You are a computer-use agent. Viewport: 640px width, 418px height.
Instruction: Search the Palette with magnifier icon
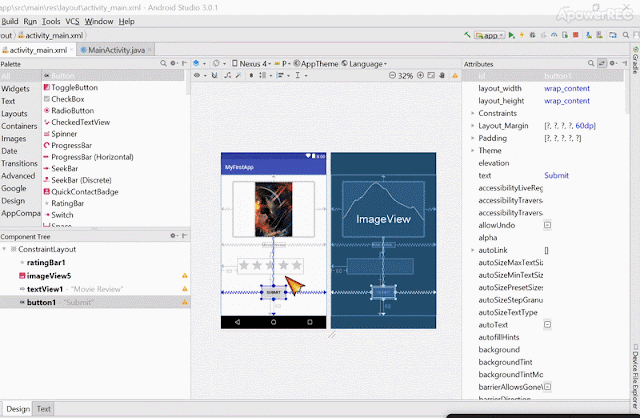point(163,63)
